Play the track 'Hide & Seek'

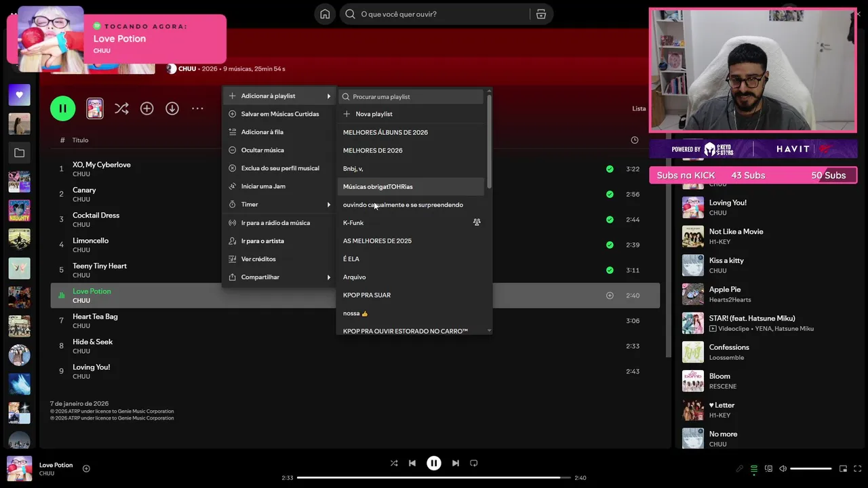[x=355, y=346]
